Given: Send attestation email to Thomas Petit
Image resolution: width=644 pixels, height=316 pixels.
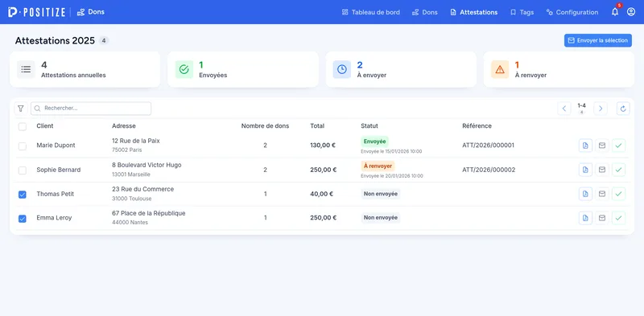Looking at the screenshot, I should tap(601, 194).
